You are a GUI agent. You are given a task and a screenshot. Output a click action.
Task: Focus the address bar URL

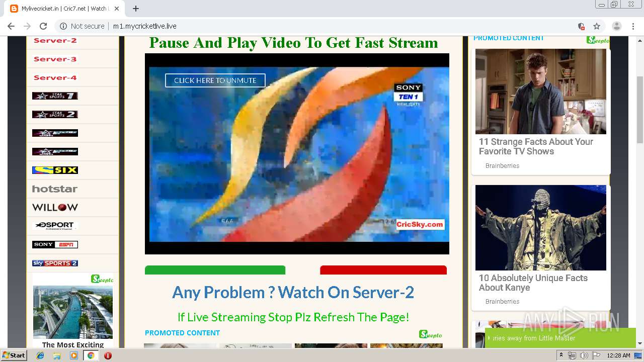pos(144,26)
